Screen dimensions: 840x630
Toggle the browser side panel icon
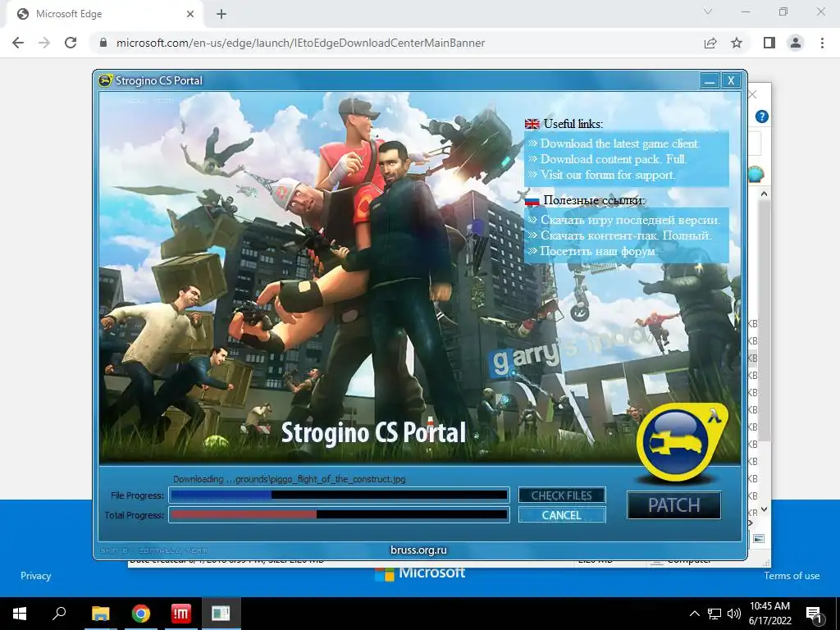[769, 43]
